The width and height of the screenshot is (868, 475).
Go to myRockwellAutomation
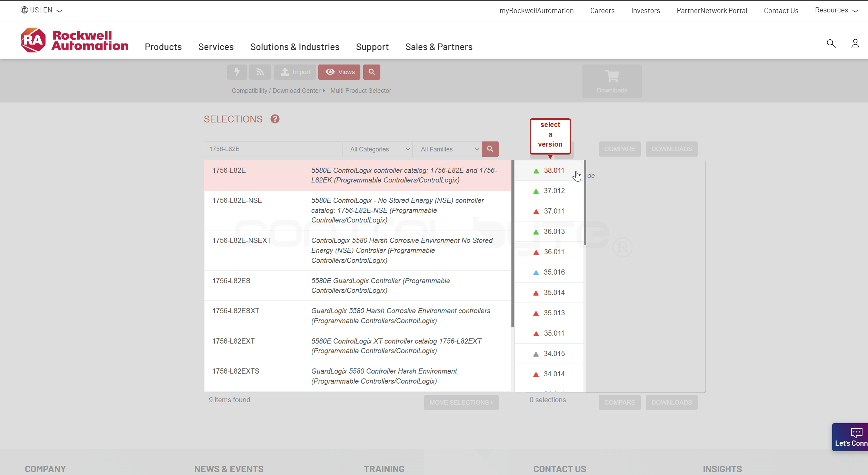pos(537,11)
